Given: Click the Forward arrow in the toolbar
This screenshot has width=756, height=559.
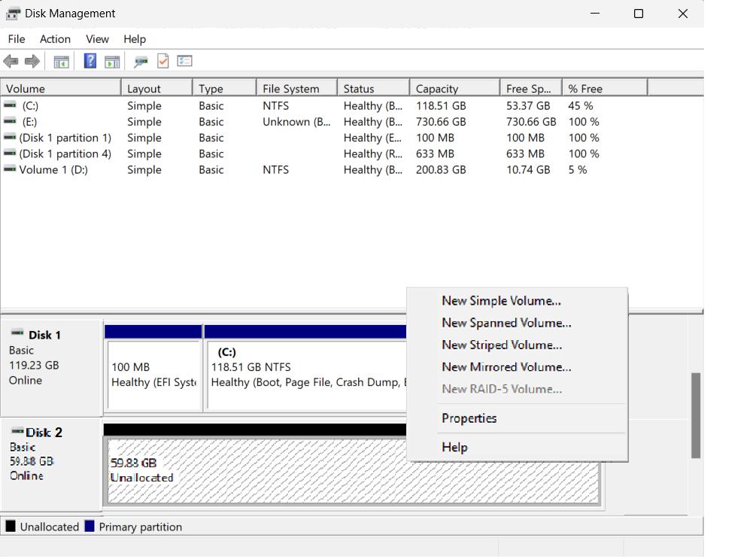Looking at the screenshot, I should pos(32,61).
